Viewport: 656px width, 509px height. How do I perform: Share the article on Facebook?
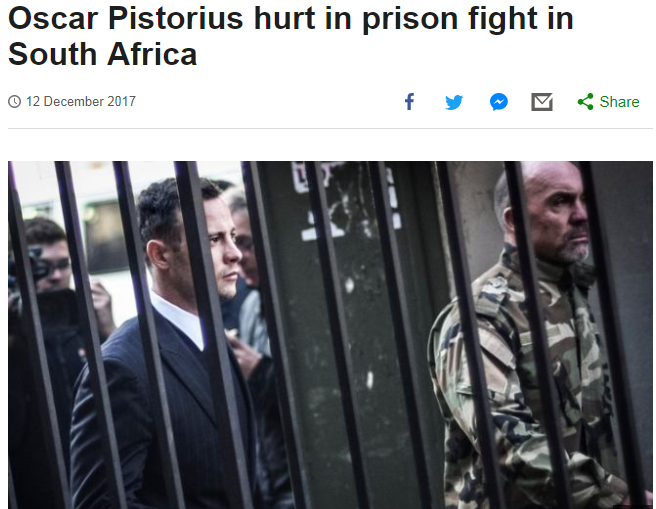coord(409,102)
